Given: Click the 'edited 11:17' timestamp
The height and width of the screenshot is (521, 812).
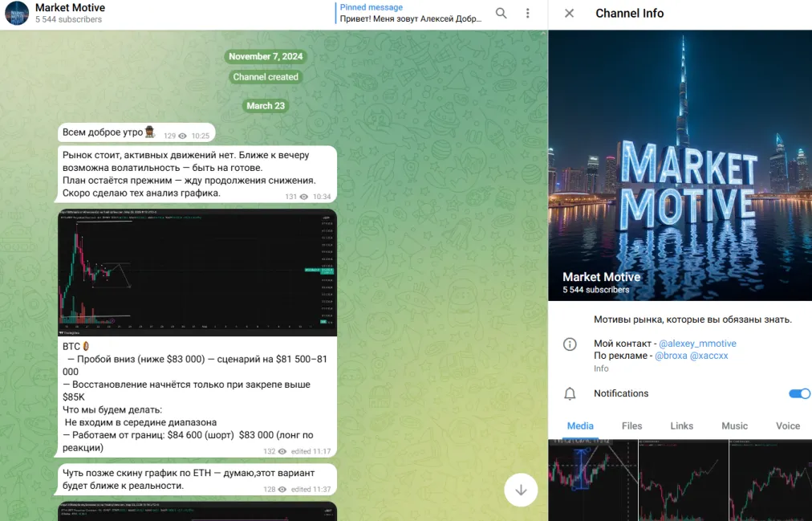Looking at the screenshot, I should click(311, 452).
